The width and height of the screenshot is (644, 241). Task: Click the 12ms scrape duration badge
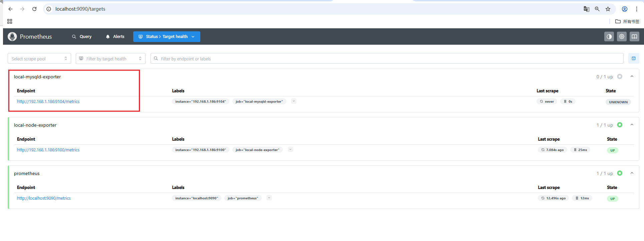(x=582, y=198)
